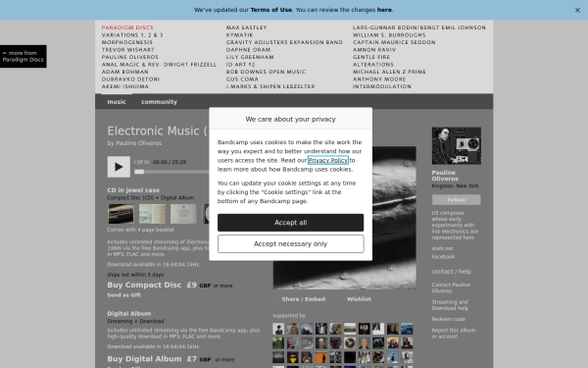The height and width of the screenshot is (368, 588).
Task: Open Lily Greenham artist link
Action: pyautogui.click(x=250, y=57)
